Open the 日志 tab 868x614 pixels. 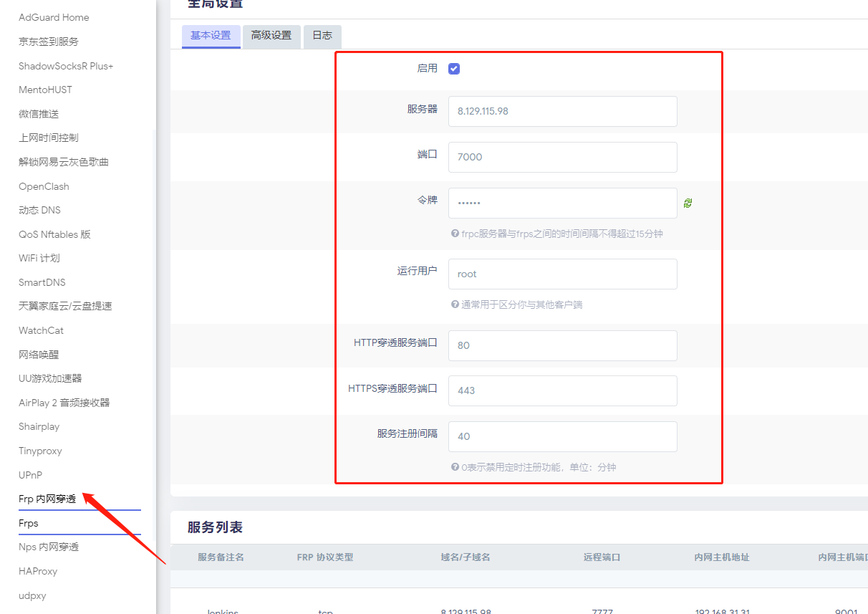322,36
